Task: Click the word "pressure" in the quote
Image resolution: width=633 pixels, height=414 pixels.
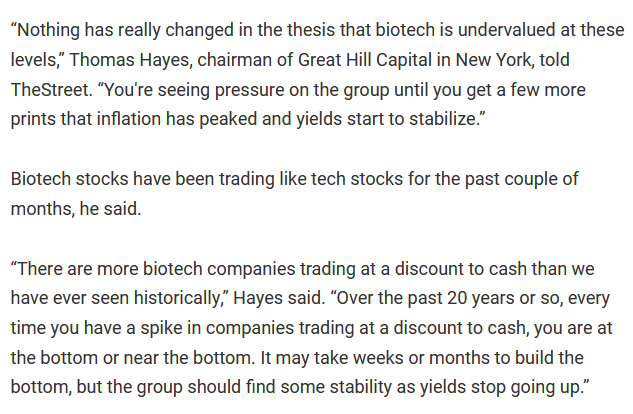Action: [x=249, y=90]
